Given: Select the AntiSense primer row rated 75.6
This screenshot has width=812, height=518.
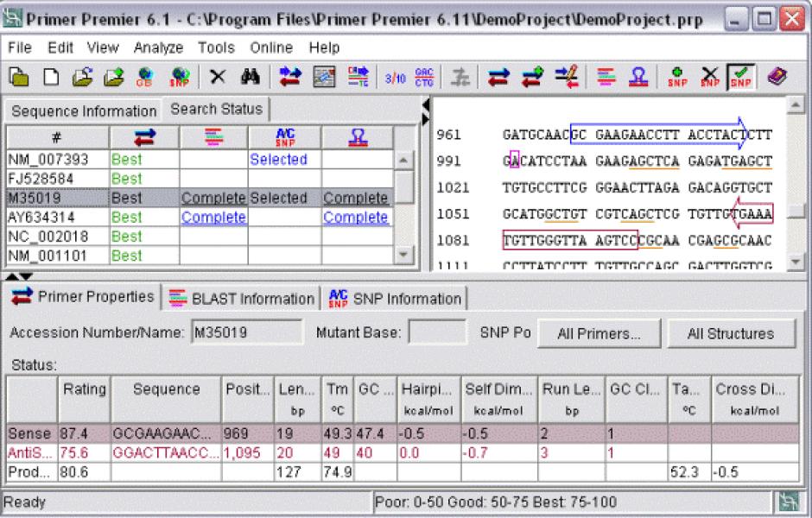Looking at the screenshot, I should coord(403,452).
